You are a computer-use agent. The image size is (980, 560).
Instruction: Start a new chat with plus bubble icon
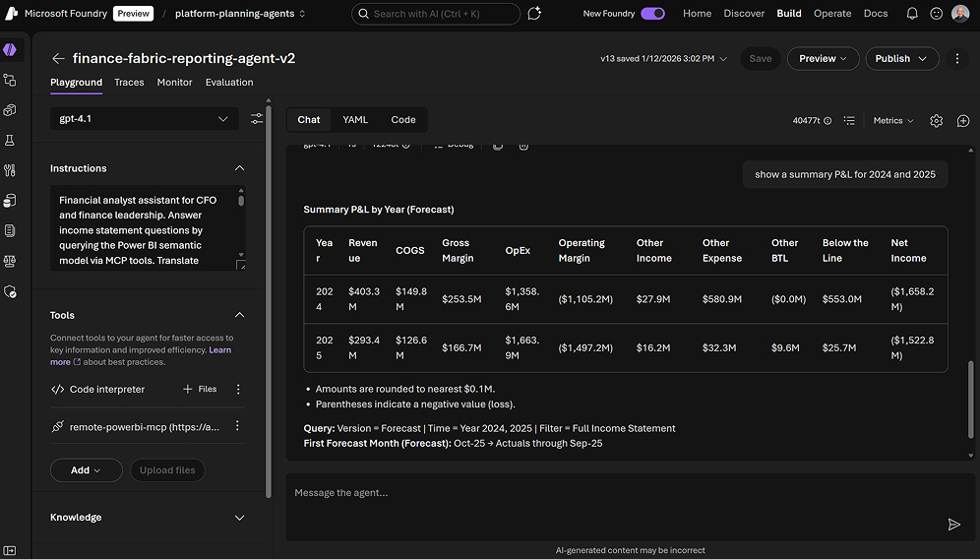click(963, 121)
